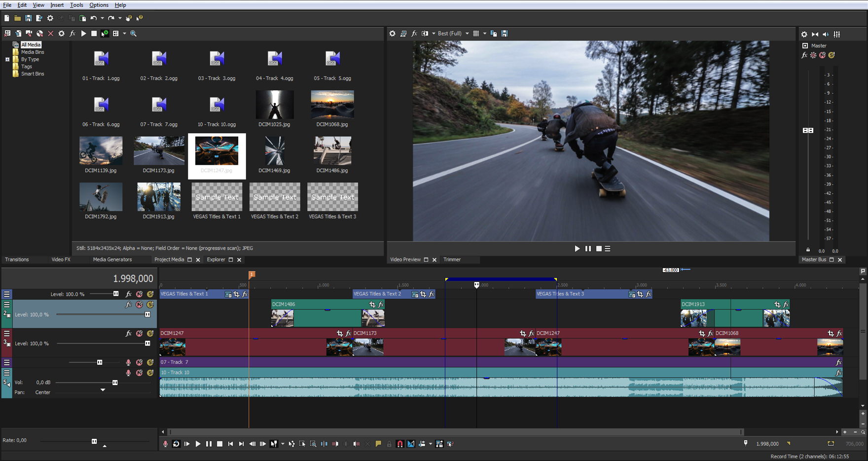The image size is (868, 461).
Task: Switch to the Video FX tab
Action: coord(61,259)
